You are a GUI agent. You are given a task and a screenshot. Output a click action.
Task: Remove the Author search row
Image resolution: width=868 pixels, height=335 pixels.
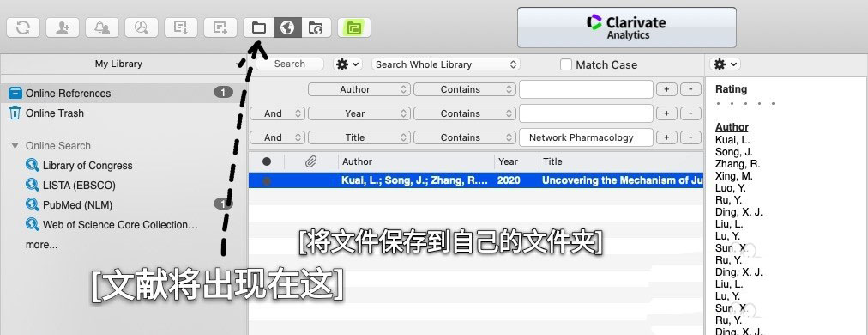tap(690, 89)
